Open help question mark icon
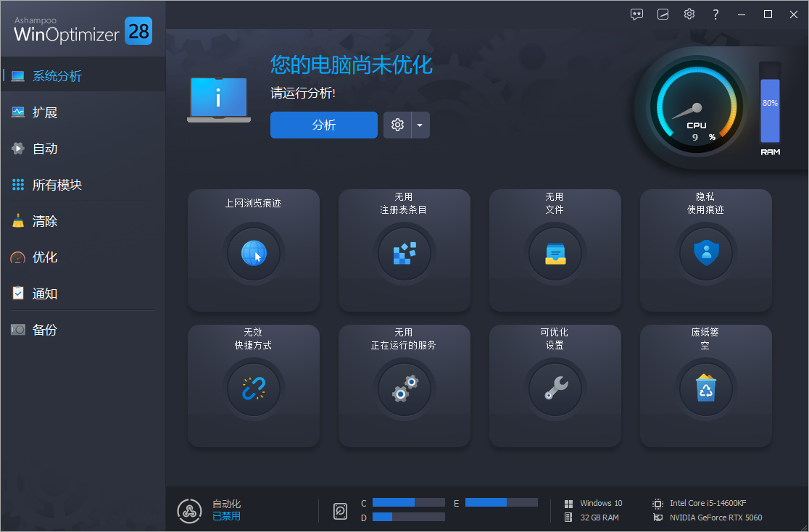Viewport: 809px width, 532px height. click(715, 14)
